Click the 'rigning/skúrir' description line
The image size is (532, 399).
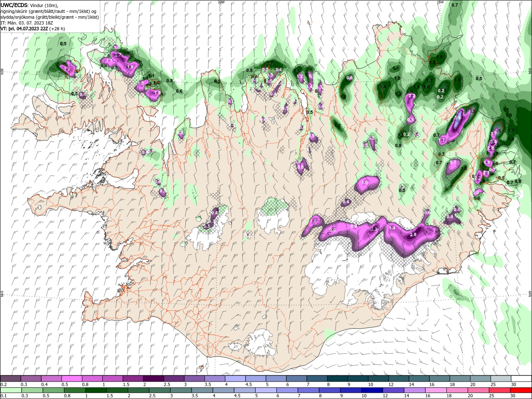pyautogui.click(x=48, y=11)
